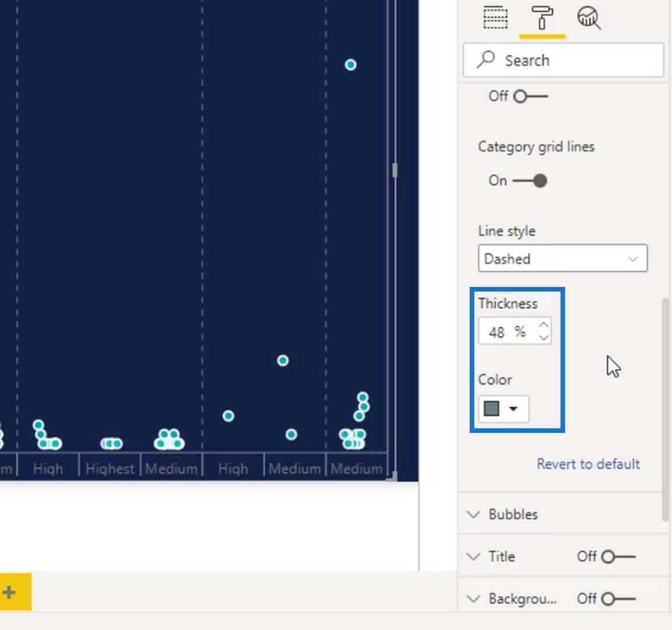Select the topmost bubble in the chart
This screenshot has width=672, height=630.
click(351, 65)
